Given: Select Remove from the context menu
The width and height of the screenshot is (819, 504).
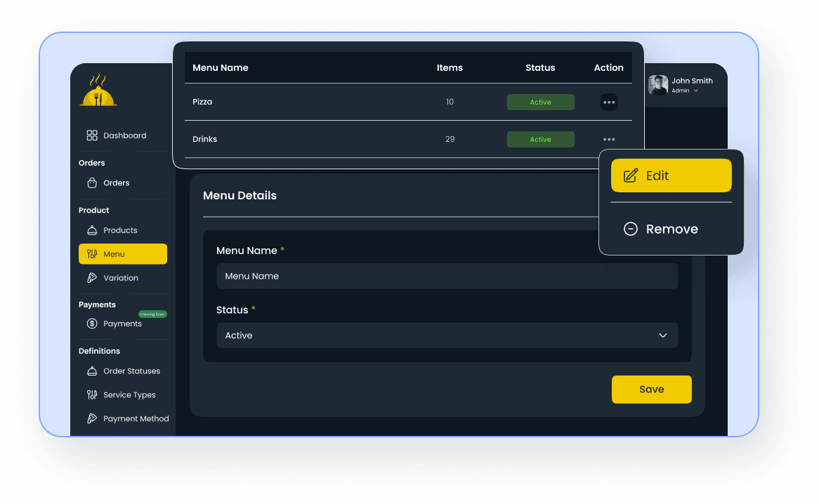Looking at the screenshot, I should click(x=671, y=229).
